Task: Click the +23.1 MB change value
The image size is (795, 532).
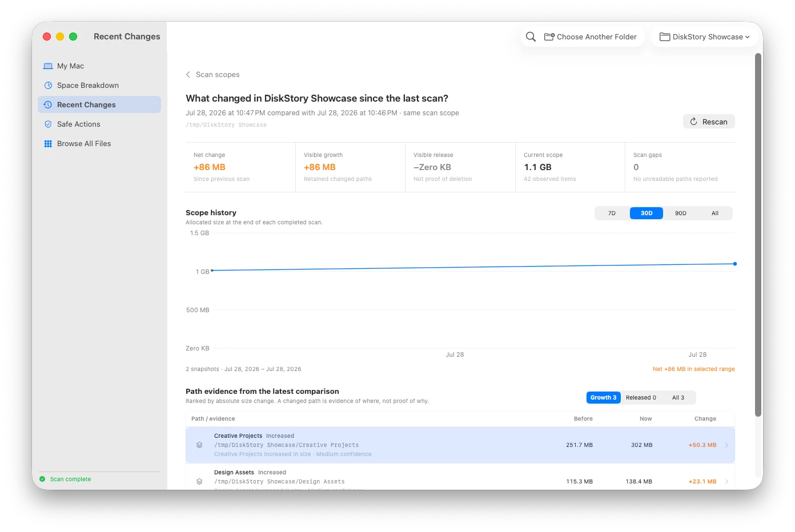Action: 702,482
